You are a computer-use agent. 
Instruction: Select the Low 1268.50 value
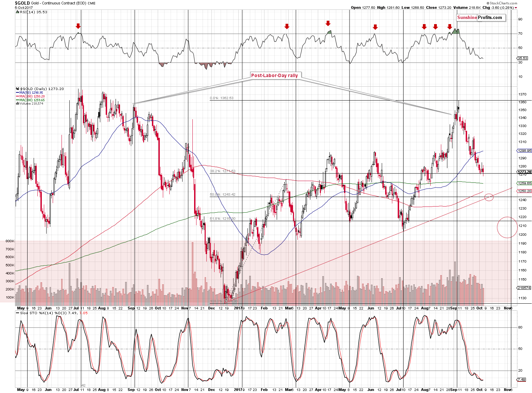413,7
